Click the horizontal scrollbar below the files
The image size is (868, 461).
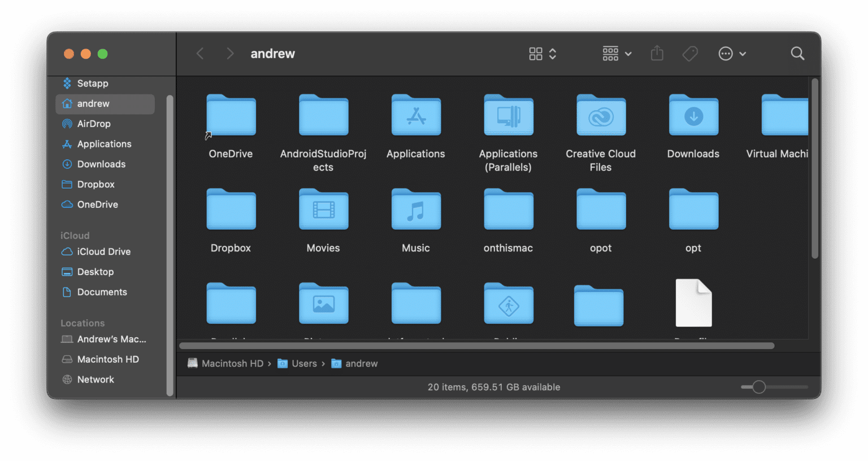coord(476,346)
